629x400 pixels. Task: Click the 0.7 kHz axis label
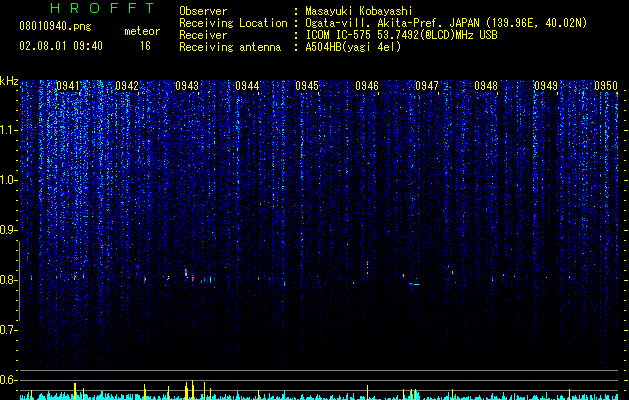pyautogui.click(x=8, y=330)
